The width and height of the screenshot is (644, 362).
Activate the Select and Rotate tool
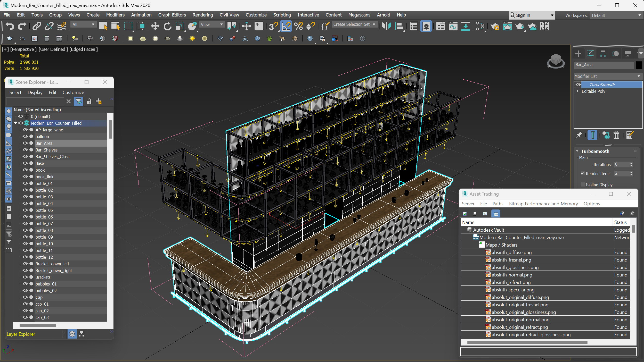pos(167,26)
